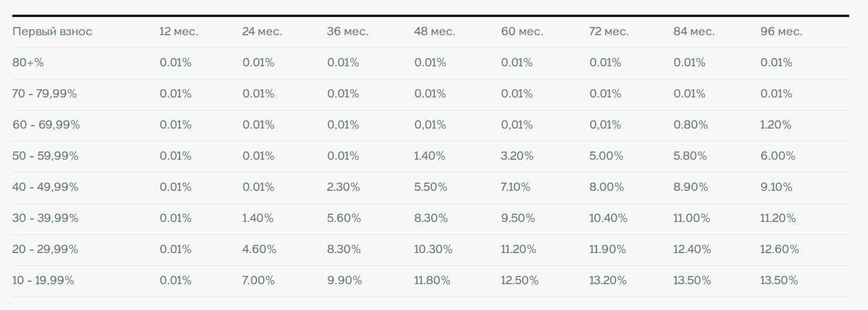Click the 11.80% rate cell
Viewport: 868px width, 310px height.
433,281
